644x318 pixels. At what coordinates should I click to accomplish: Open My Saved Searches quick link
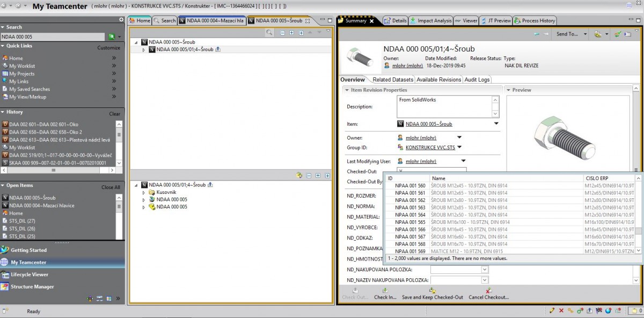pyautogui.click(x=30, y=89)
